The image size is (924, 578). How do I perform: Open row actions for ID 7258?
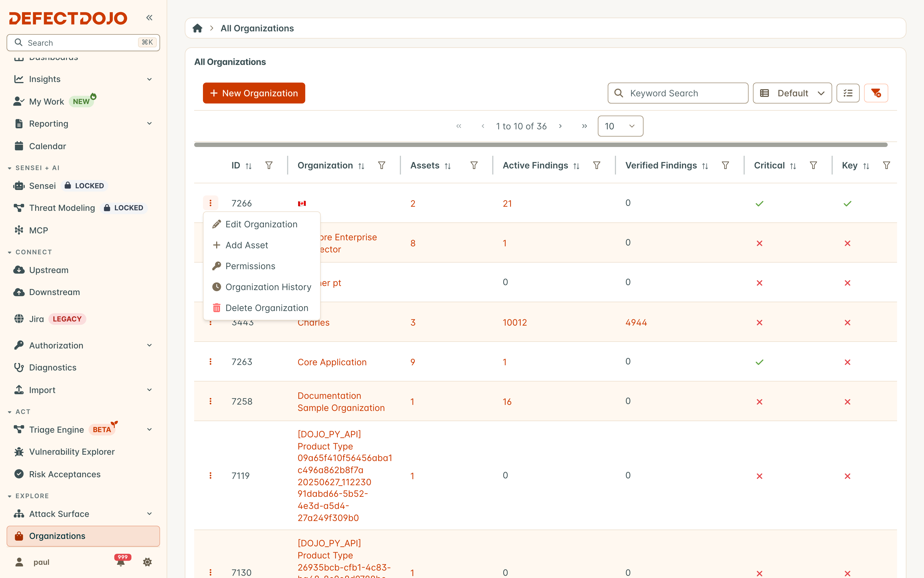coord(210,401)
